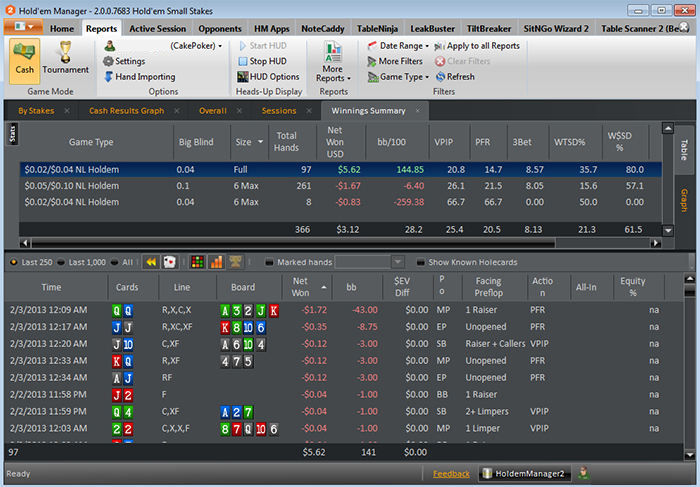Switch to the Sessions report tab

[x=279, y=111]
